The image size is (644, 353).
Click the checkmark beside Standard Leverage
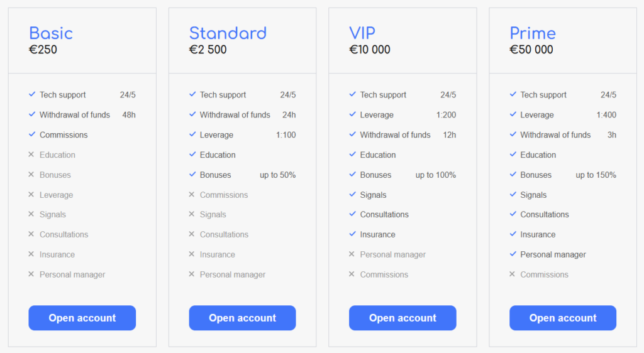pos(192,135)
